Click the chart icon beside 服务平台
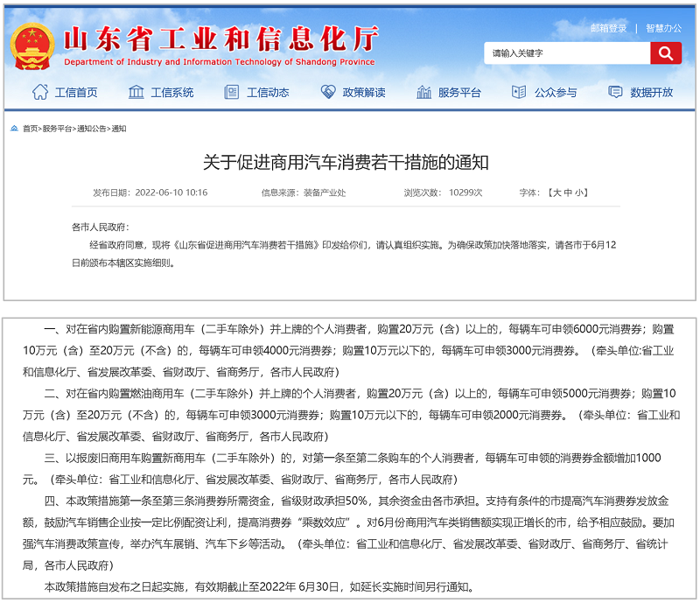Image resolution: width=700 pixels, height=603 pixels. [x=423, y=92]
